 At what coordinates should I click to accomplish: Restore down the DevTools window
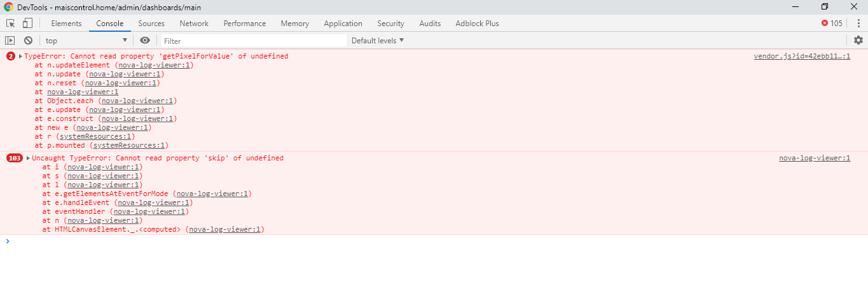click(825, 7)
